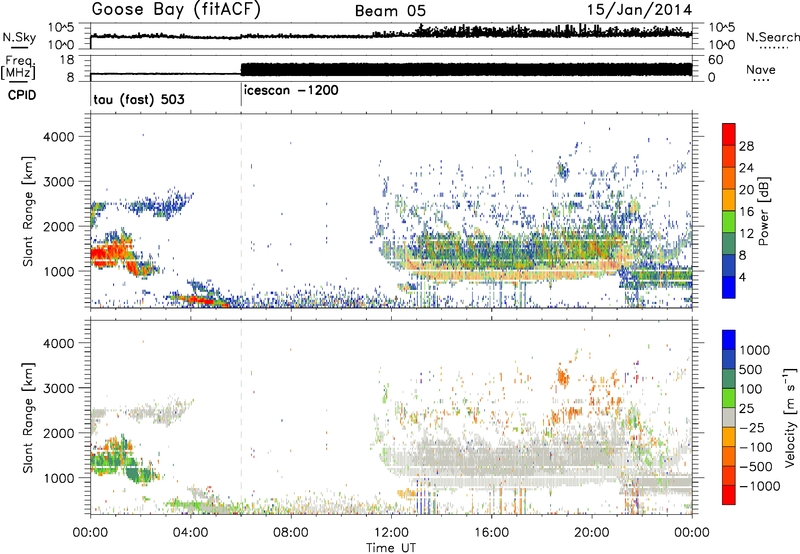This screenshot has height=554, width=800.
Task: Click the date '15/Jan/2014'
Action: click(x=639, y=10)
